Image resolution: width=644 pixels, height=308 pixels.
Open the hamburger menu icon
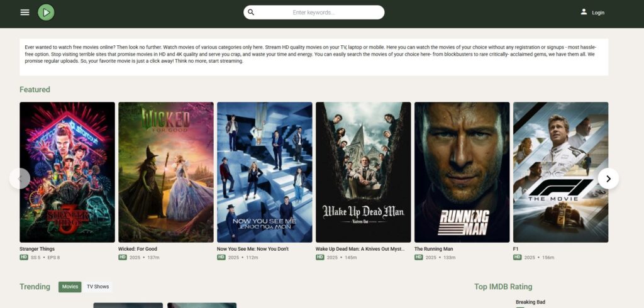pos(25,13)
